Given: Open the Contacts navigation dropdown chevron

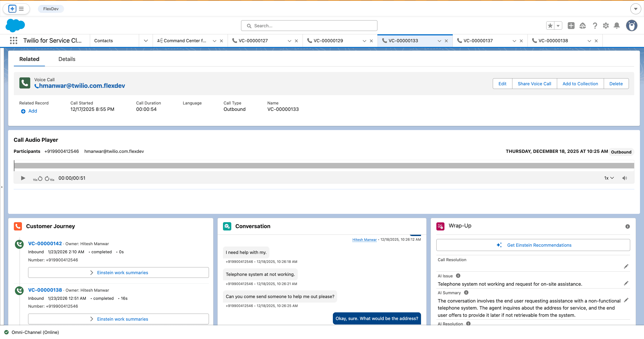Looking at the screenshot, I should pos(146,41).
